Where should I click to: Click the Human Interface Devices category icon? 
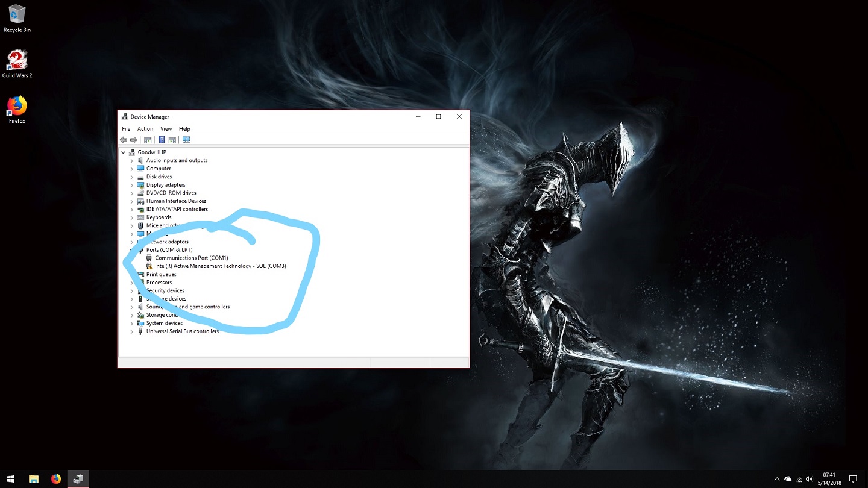pos(140,201)
